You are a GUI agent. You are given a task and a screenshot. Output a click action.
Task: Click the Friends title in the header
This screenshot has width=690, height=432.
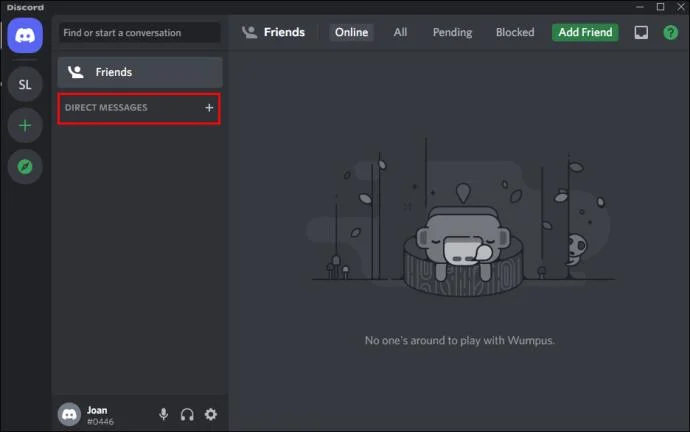point(284,33)
